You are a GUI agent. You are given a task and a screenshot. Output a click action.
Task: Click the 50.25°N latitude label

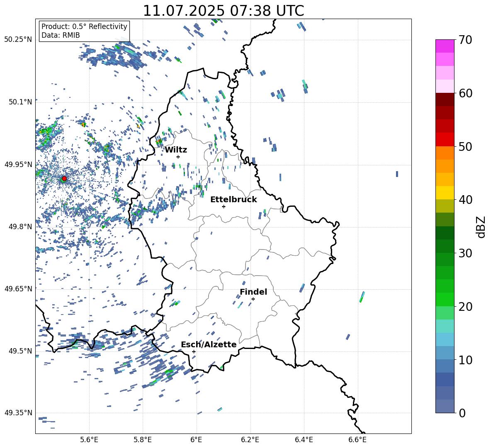[18, 40]
